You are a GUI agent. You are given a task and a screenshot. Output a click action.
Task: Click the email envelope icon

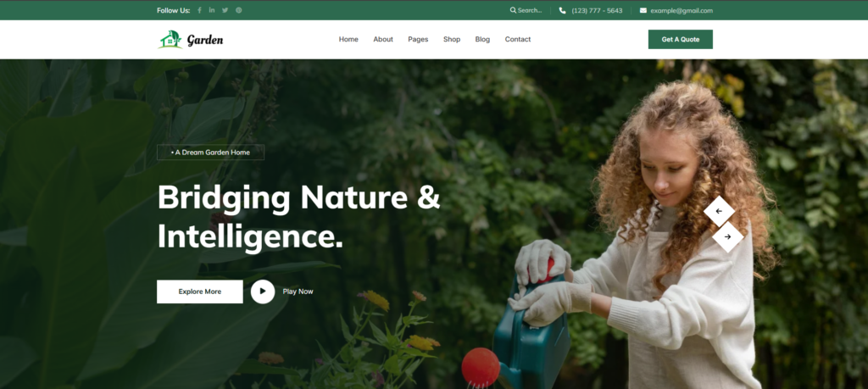[643, 10]
